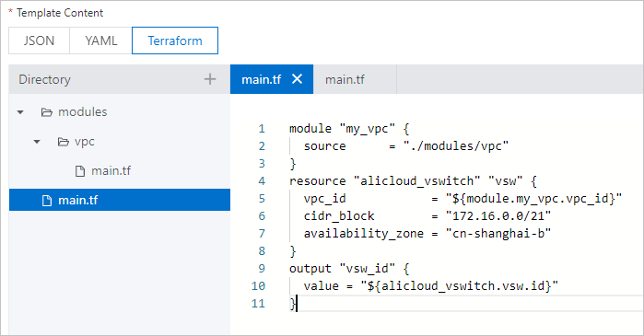Close the active main.tf editor tab
644x336 pixels.
tap(297, 79)
